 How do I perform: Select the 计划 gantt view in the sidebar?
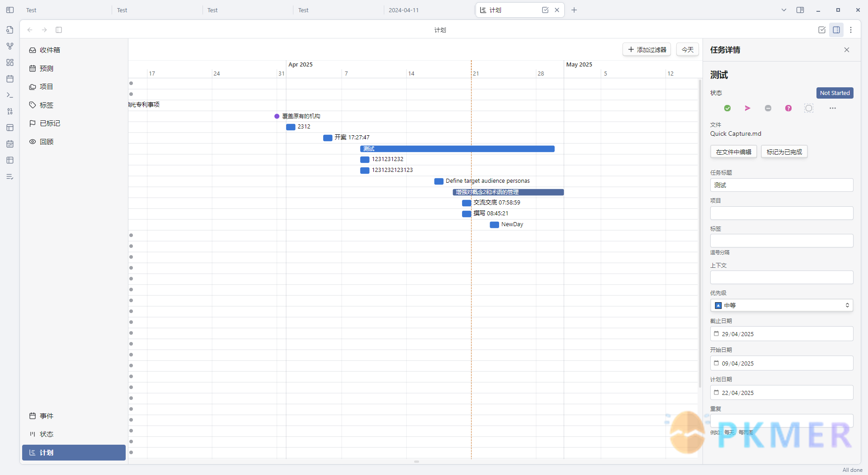[x=74, y=452]
